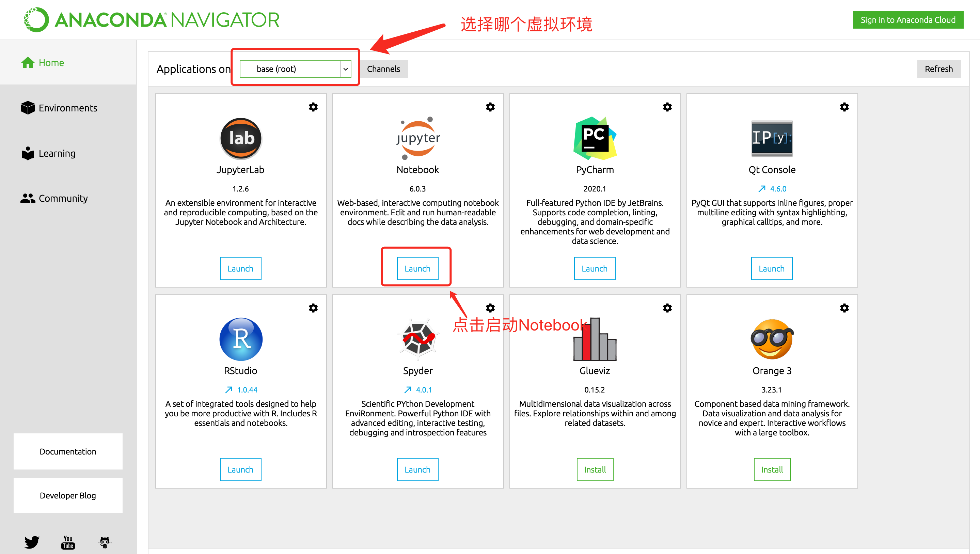Open the RStudio card gear options
The height and width of the screenshot is (554, 980).
(x=313, y=308)
